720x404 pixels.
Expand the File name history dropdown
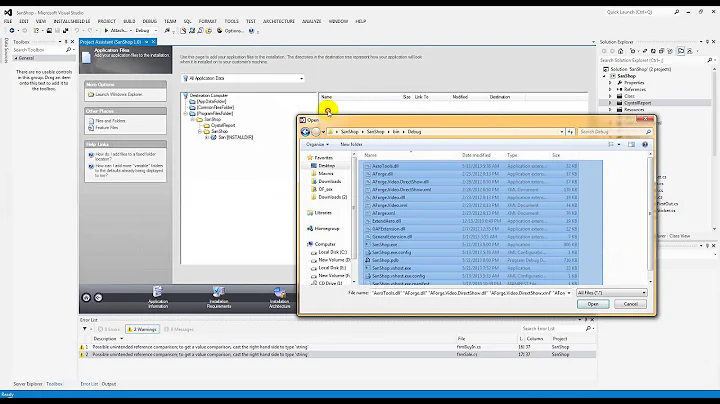(569, 293)
